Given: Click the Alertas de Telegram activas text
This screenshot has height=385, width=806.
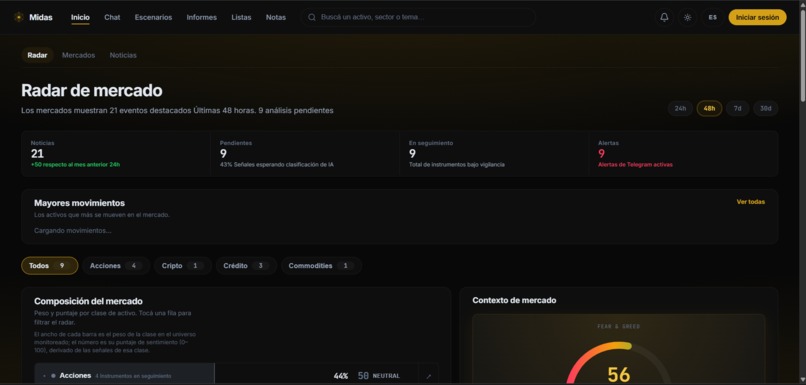Looking at the screenshot, I should (635, 164).
